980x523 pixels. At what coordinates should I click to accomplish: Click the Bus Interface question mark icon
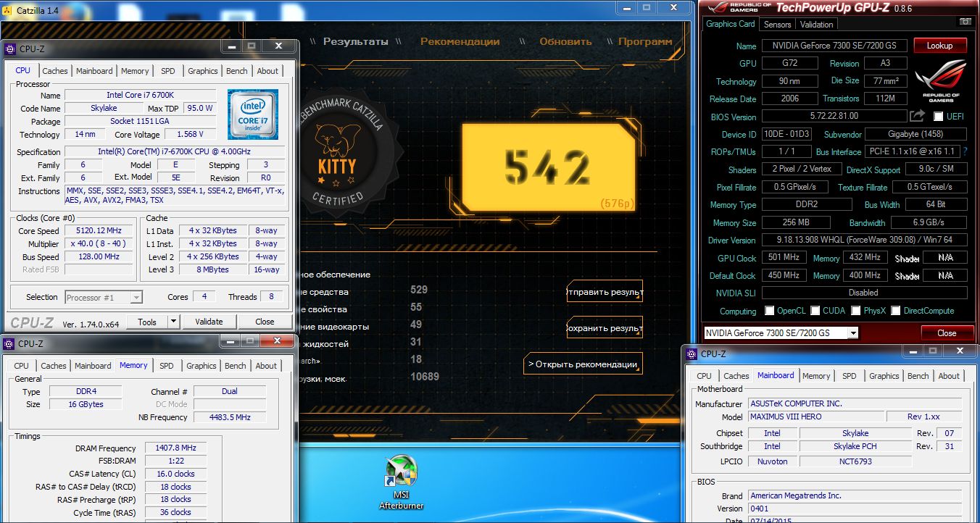[x=965, y=151]
